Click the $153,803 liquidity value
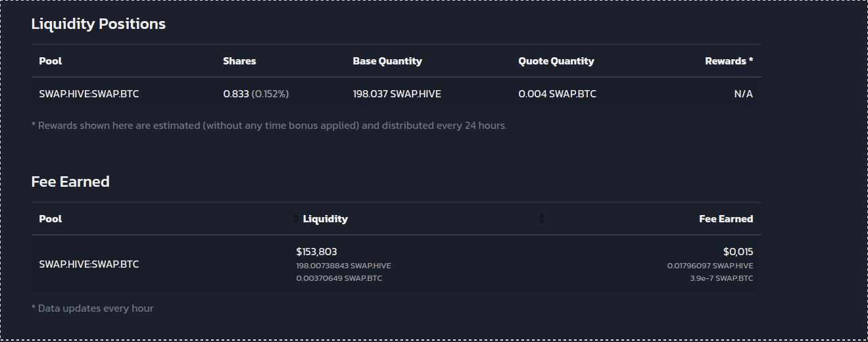The image size is (868, 342). (x=316, y=252)
